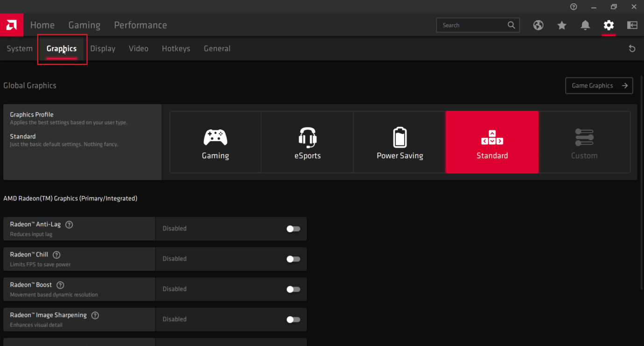Viewport: 644px width, 346px height.
Task: Select the Custom graphics profile
Action: coord(584,142)
